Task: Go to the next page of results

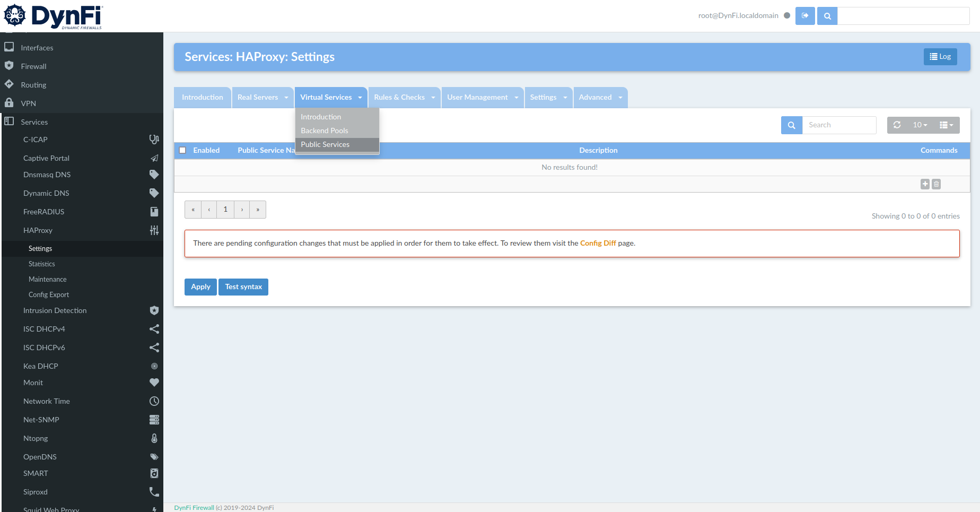Action: pos(242,210)
